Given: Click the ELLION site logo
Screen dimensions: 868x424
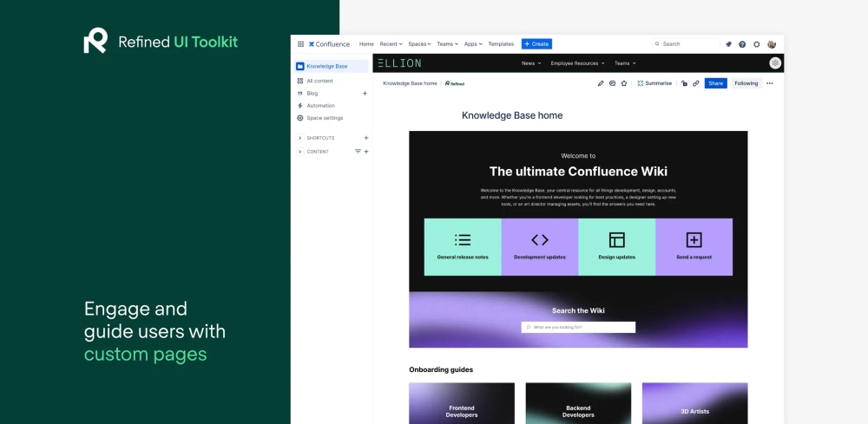Looking at the screenshot, I should point(399,63).
